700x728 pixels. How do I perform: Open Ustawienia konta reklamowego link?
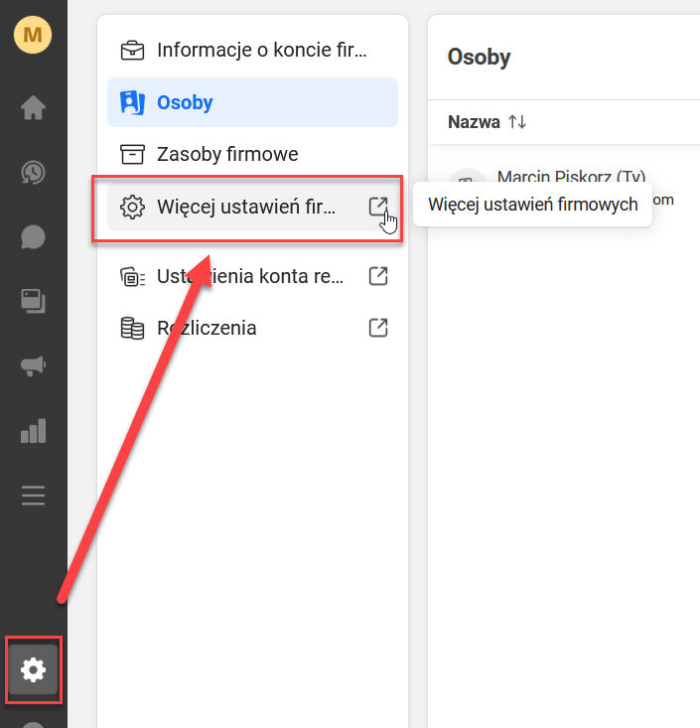tap(250, 276)
